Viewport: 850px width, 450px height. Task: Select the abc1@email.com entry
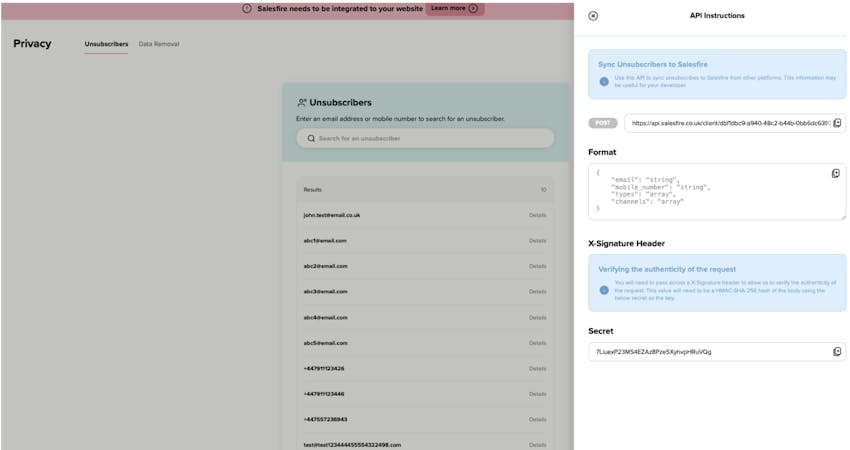tap(325, 241)
